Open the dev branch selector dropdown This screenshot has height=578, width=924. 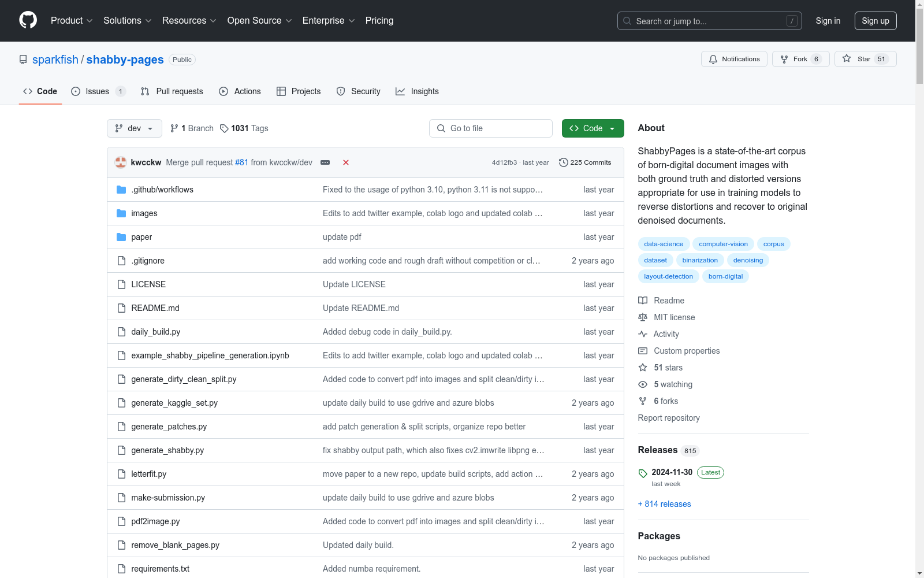tap(135, 128)
